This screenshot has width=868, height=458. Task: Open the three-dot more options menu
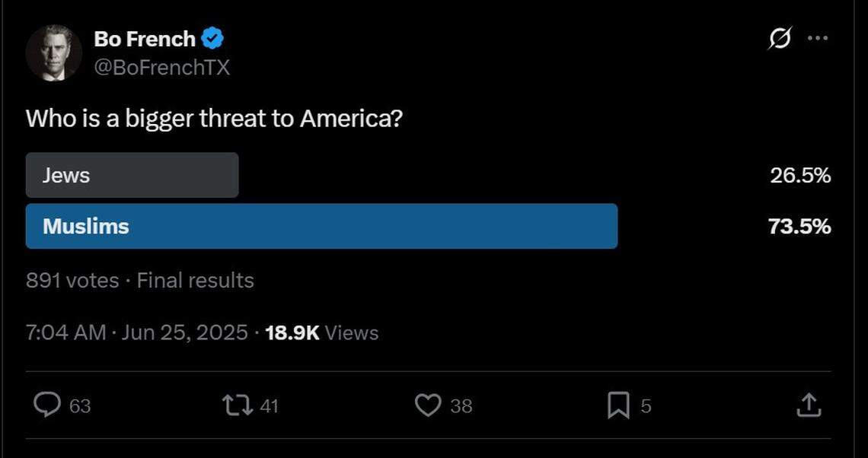coord(817,38)
